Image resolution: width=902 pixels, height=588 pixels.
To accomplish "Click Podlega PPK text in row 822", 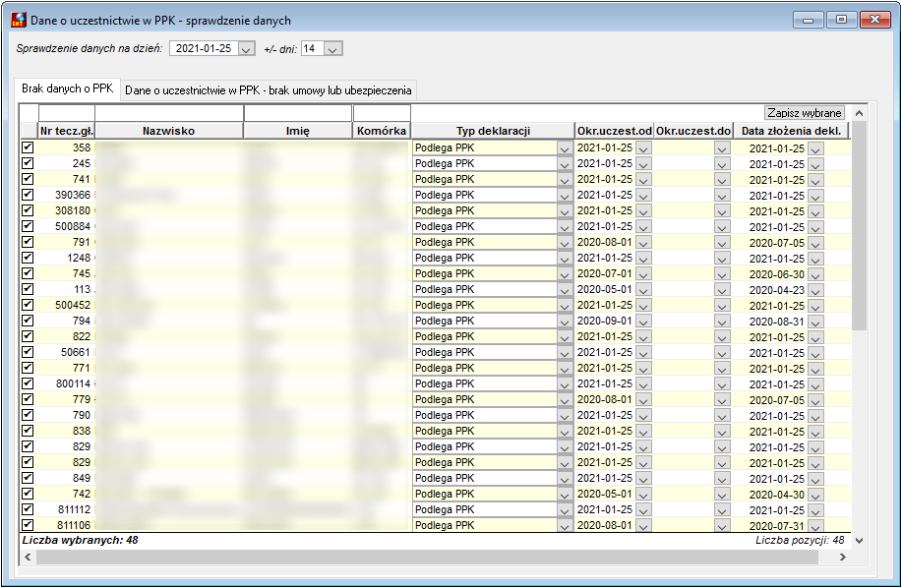I will point(445,336).
